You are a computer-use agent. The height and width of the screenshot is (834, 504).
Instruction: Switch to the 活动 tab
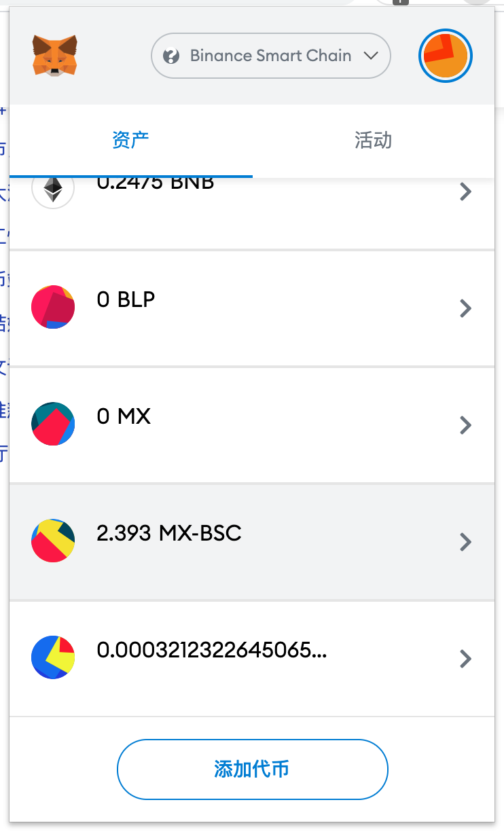(374, 141)
